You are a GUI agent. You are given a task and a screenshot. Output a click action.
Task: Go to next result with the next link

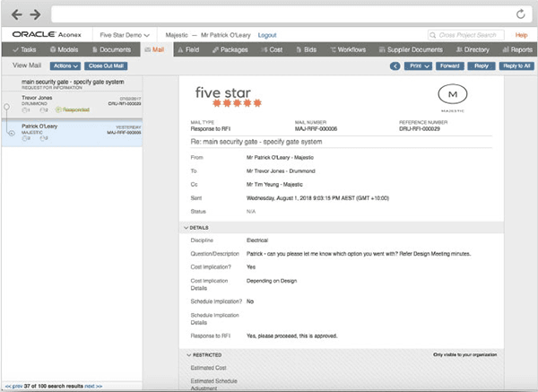(x=93, y=386)
